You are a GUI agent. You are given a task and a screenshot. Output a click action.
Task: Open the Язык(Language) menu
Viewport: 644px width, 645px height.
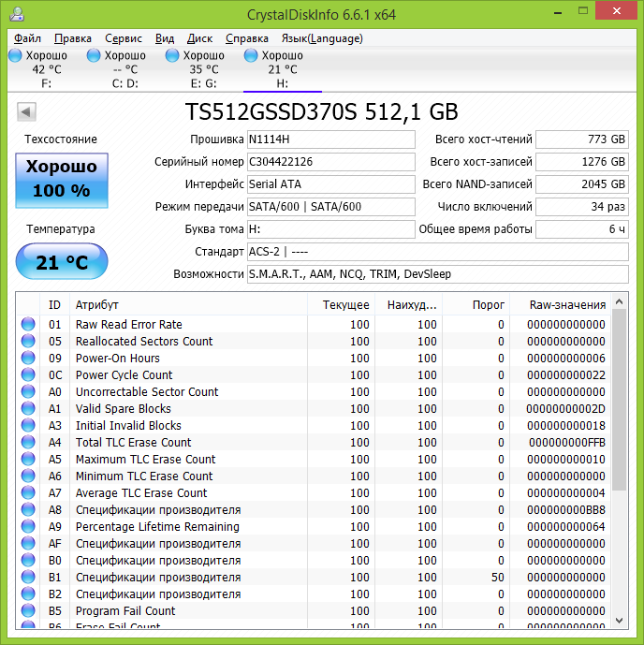322,38
